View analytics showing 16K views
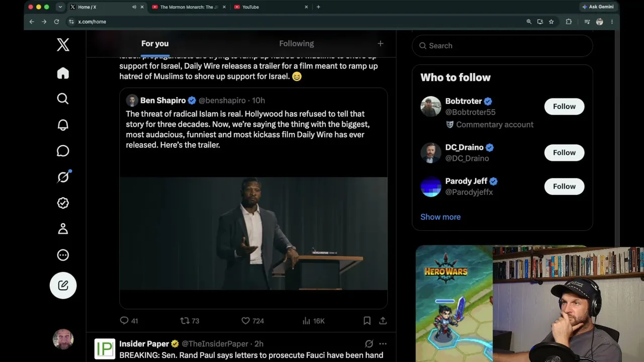This screenshot has width=644, height=362. click(313, 321)
